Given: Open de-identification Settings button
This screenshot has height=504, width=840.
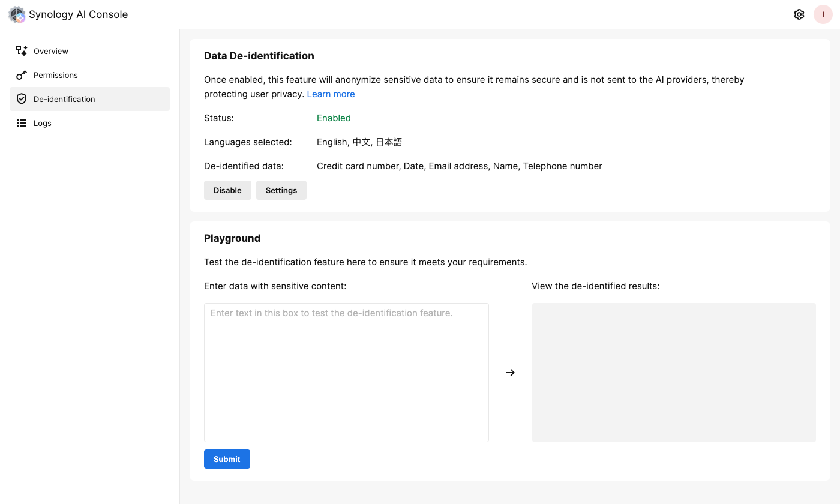Looking at the screenshot, I should coord(281,190).
